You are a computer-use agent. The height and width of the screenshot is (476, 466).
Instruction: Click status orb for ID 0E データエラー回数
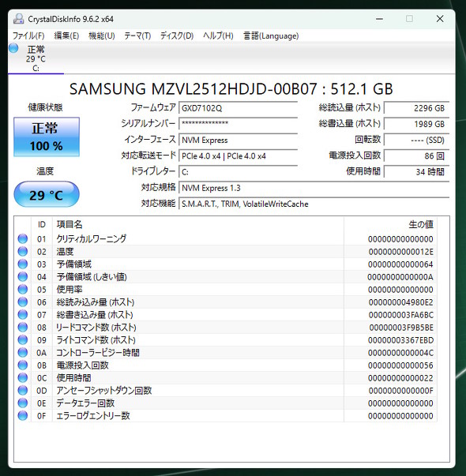tap(22, 403)
